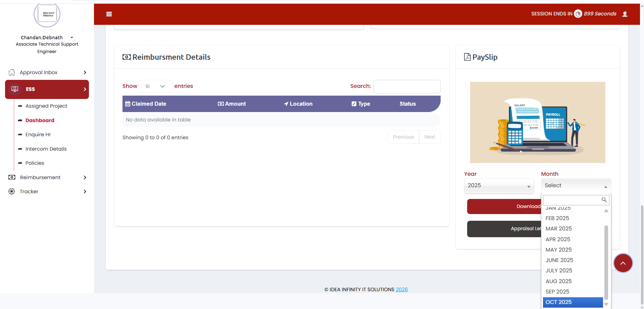Click the Reimbursement money icon in sidebar
644x309 pixels.
[x=12, y=177]
